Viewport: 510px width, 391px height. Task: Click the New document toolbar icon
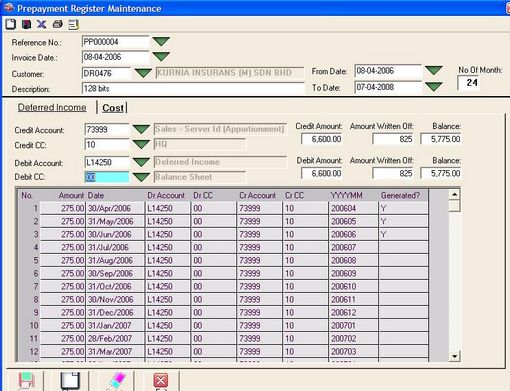pos(11,24)
